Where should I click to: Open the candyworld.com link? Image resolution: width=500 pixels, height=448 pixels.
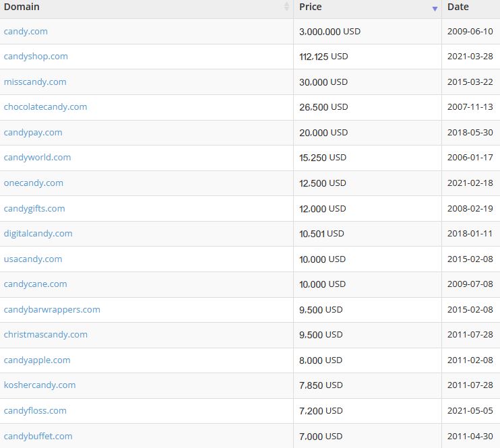click(37, 157)
